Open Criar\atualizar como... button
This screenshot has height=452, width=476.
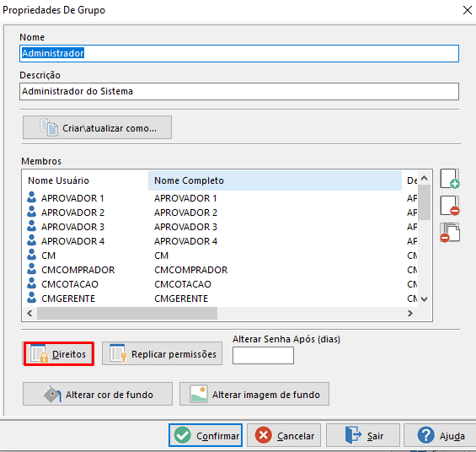click(97, 127)
